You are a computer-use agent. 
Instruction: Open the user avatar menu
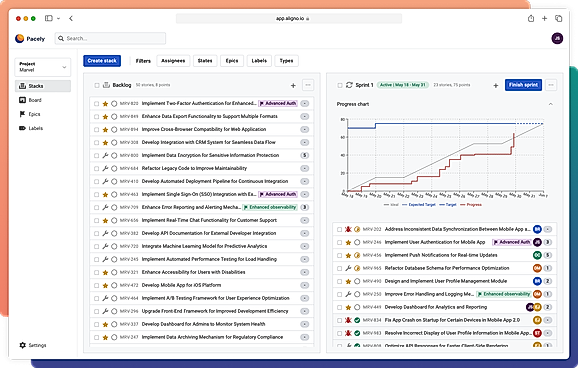[x=557, y=38]
